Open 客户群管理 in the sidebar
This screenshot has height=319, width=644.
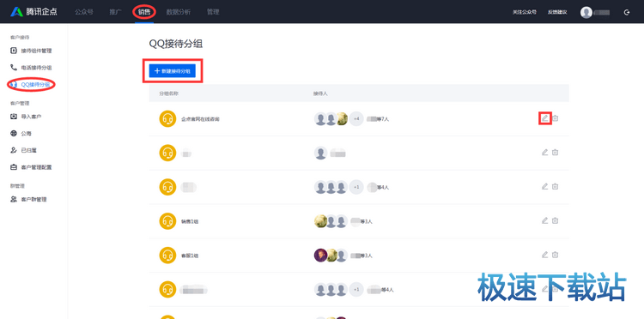[28, 199]
